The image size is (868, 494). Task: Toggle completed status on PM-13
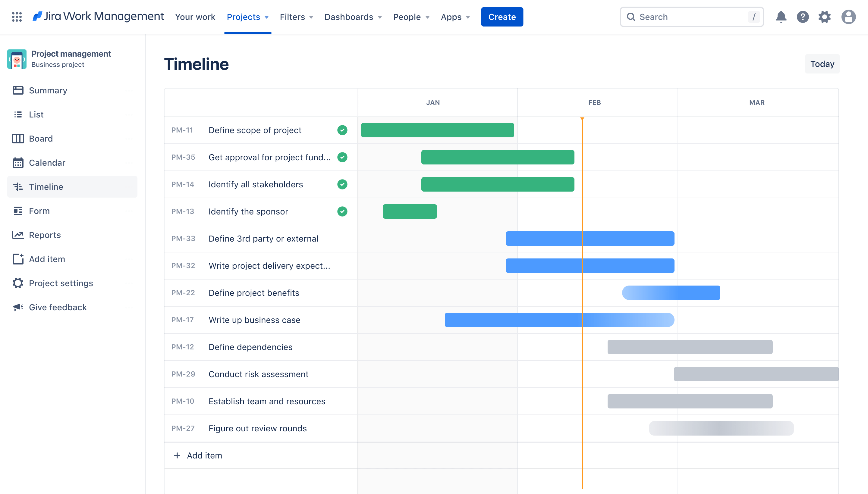pyautogui.click(x=341, y=211)
